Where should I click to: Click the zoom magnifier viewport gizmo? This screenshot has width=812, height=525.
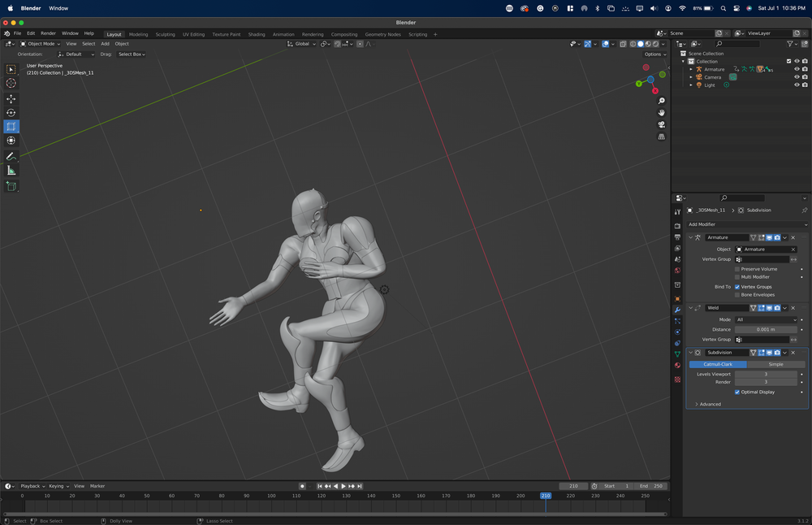661,101
